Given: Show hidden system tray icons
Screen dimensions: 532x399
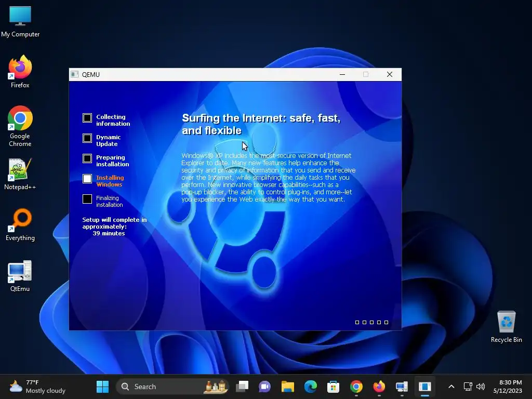Looking at the screenshot, I should (x=451, y=387).
